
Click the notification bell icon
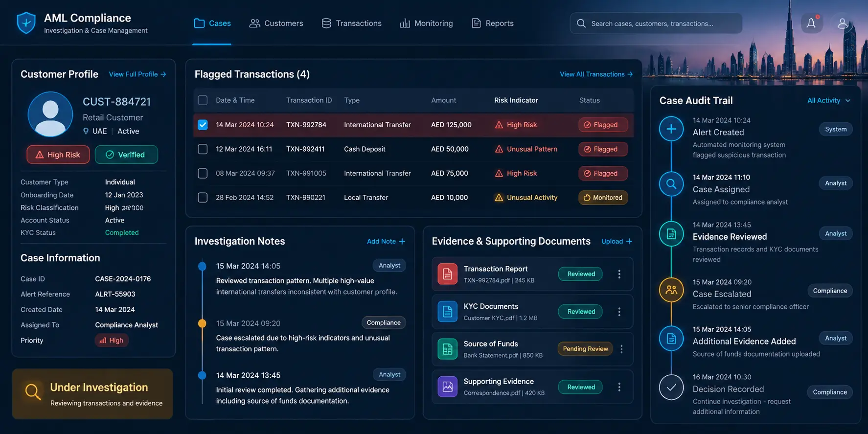tap(811, 23)
